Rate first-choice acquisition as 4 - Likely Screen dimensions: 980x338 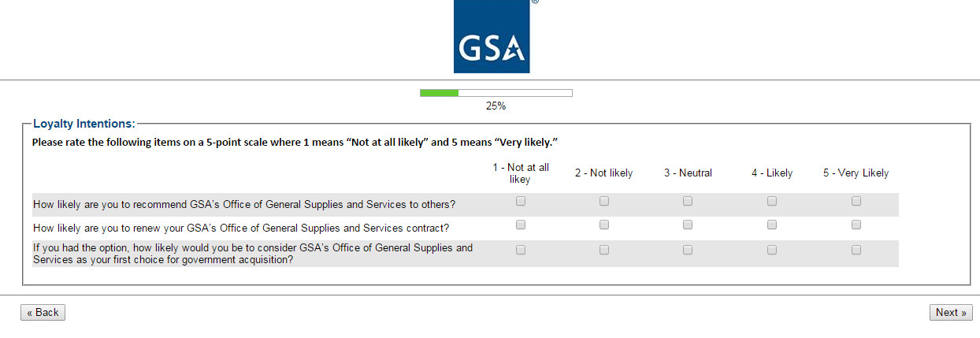click(x=772, y=250)
